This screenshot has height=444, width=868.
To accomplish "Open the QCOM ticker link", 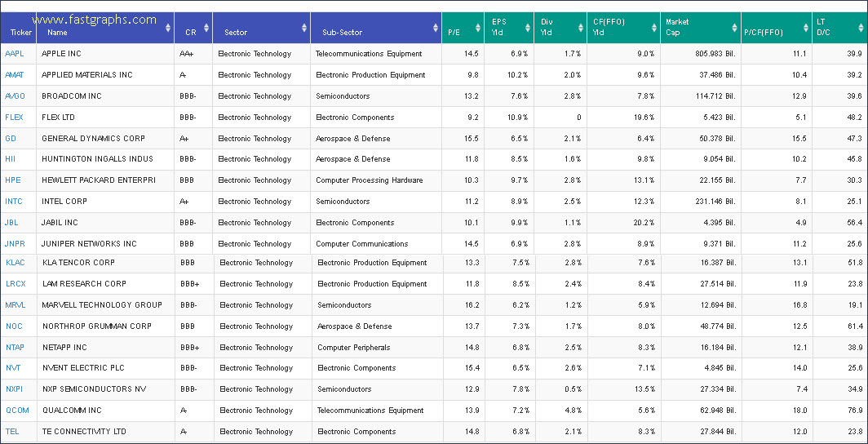I will click(16, 411).
